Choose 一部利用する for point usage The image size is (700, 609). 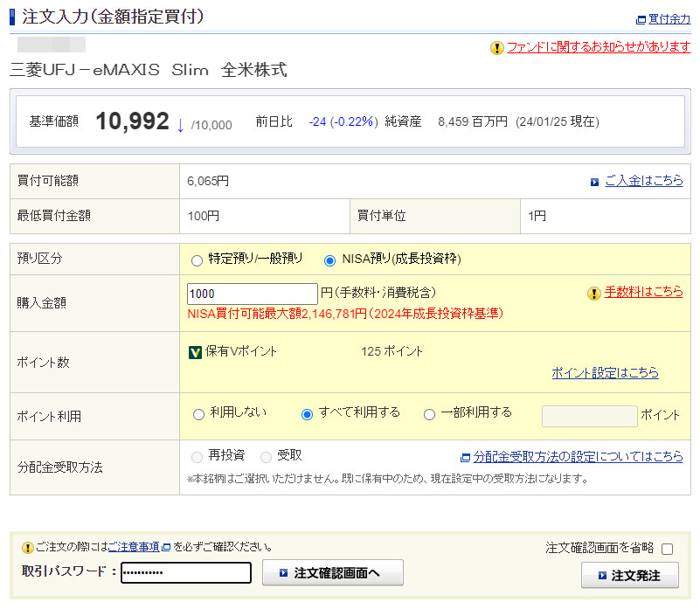[429, 415]
